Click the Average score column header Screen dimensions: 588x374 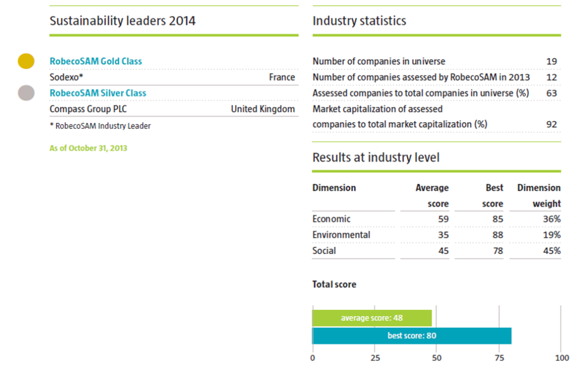[x=432, y=195]
